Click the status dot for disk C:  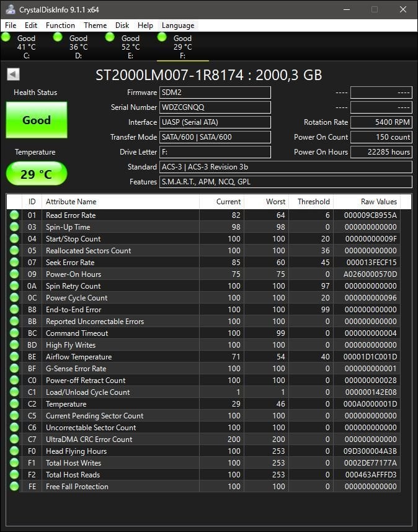click(x=6, y=37)
